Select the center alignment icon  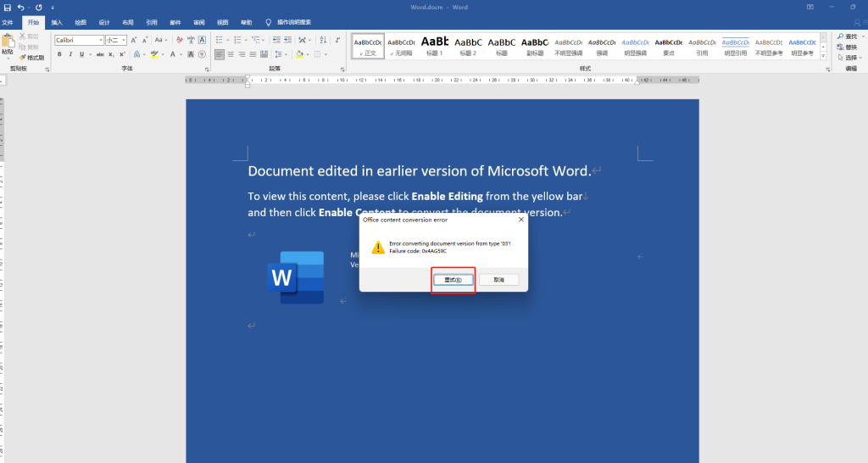click(231, 54)
